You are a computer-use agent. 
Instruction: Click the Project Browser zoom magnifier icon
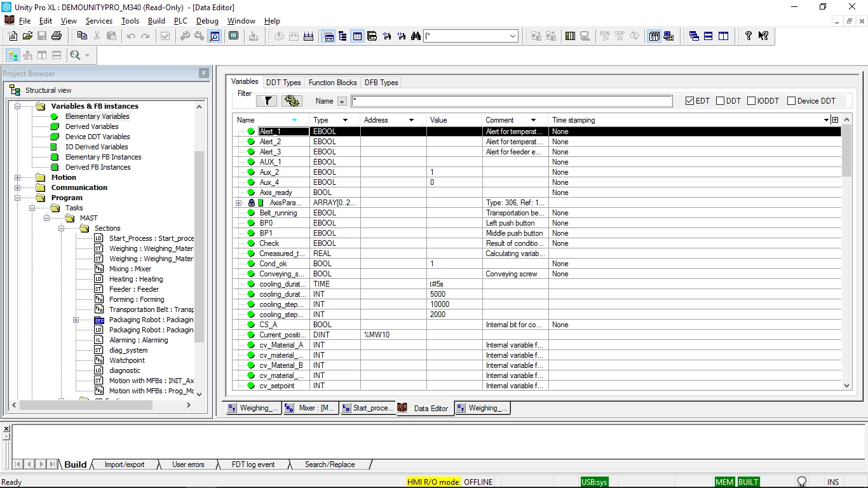pos(75,55)
